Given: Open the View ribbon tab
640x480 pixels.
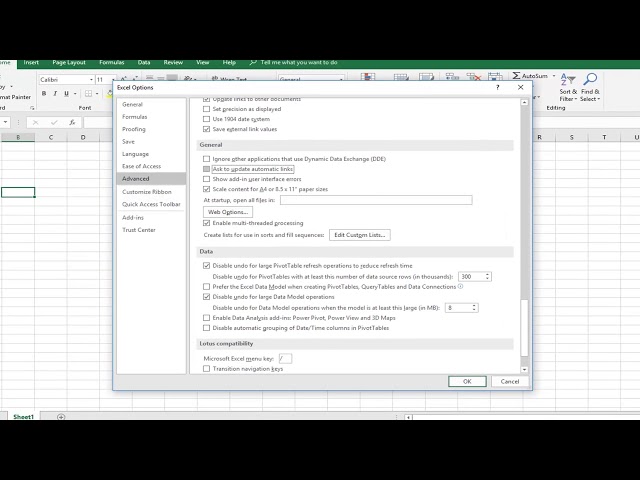Looking at the screenshot, I should pyautogui.click(x=202, y=62).
